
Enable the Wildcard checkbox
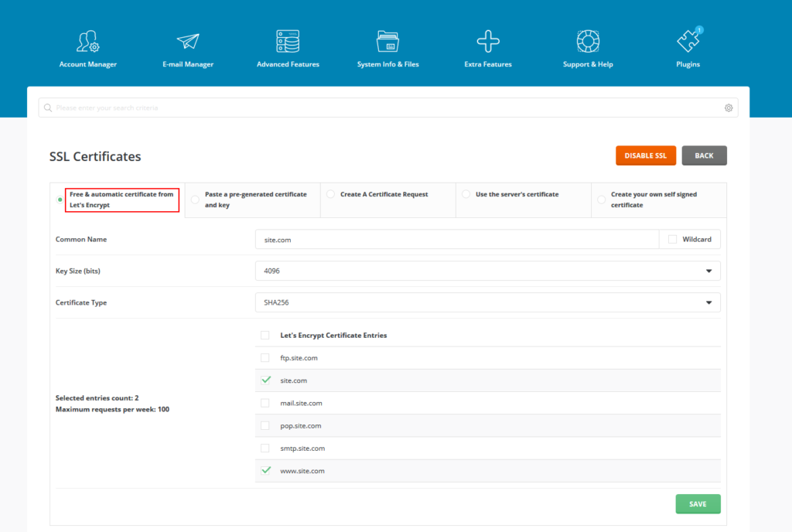pyautogui.click(x=671, y=239)
